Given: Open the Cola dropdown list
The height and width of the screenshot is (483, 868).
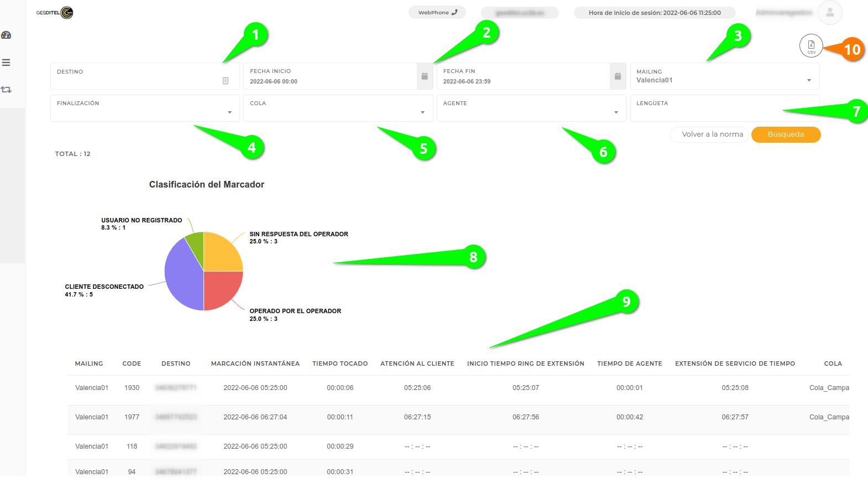Looking at the screenshot, I should coord(338,112).
